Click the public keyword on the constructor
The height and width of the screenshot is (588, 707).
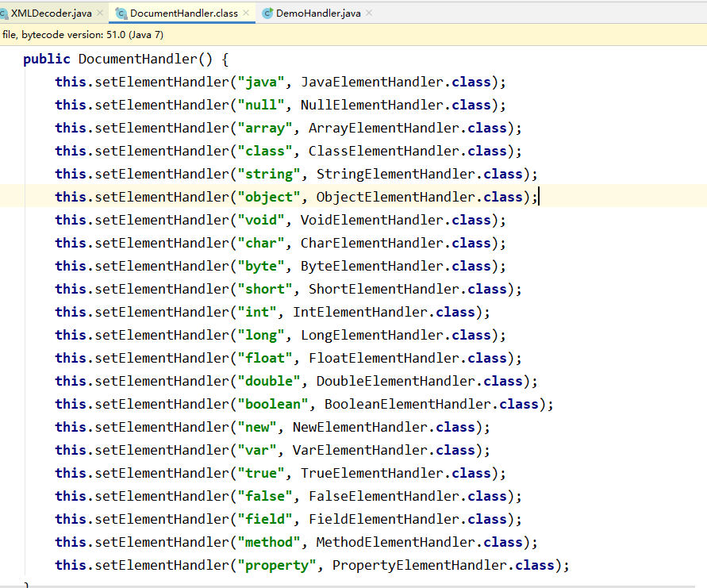(x=46, y=59)
